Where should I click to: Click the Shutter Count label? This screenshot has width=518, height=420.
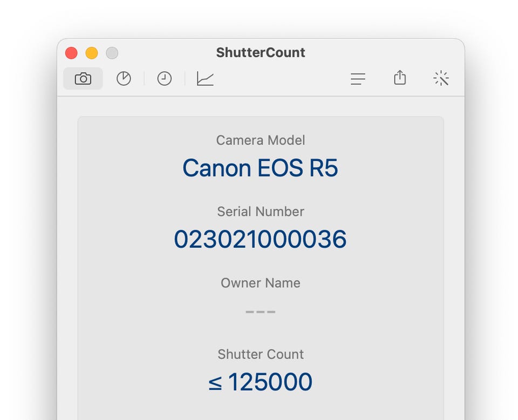point(260,354)
